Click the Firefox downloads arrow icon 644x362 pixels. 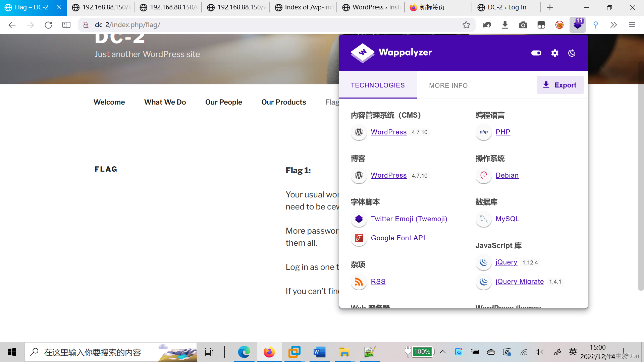[x=505, y=25]
